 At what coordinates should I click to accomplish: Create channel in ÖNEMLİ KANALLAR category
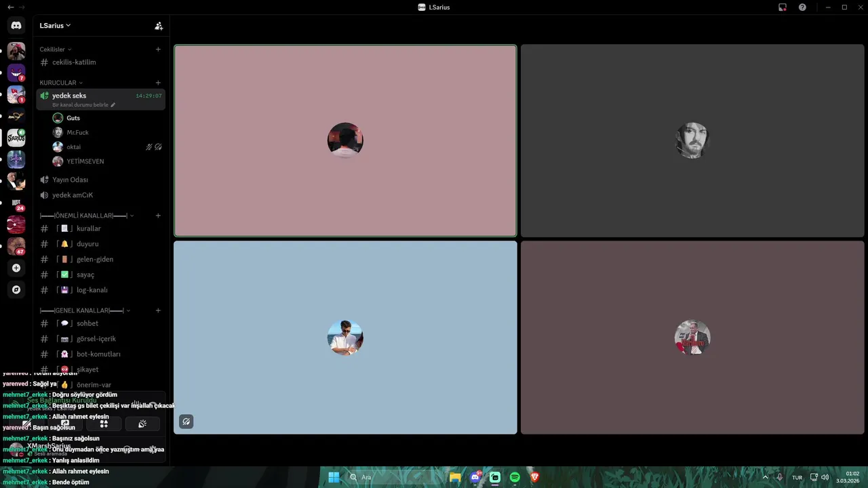coord(158,216)
